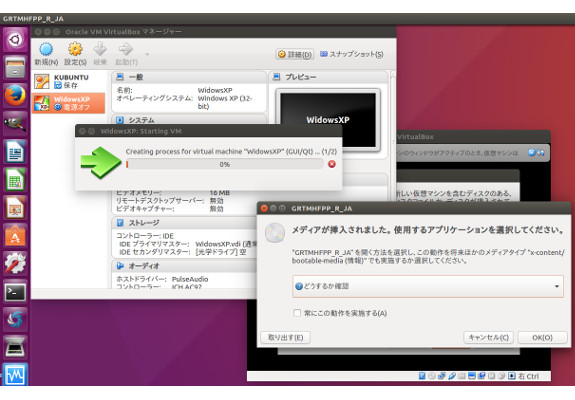Switch to the Snapshots (スナップショット) view
The image size is (575, 400).
(x=351, y=54)
